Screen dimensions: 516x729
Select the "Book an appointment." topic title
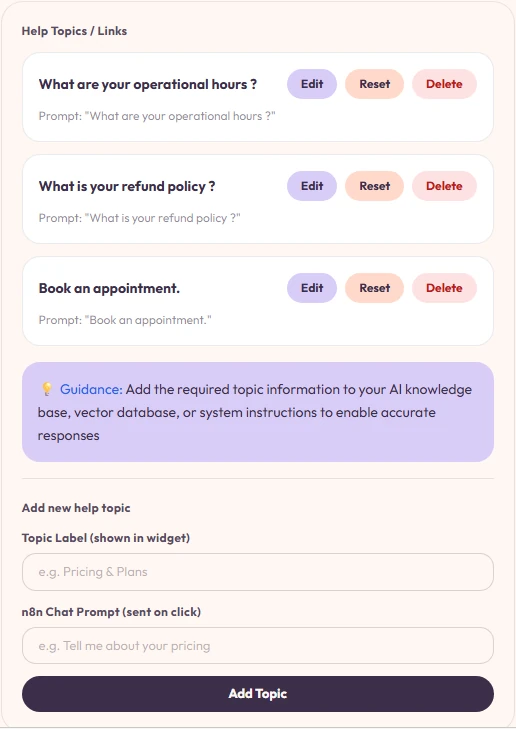coord(109,289)
